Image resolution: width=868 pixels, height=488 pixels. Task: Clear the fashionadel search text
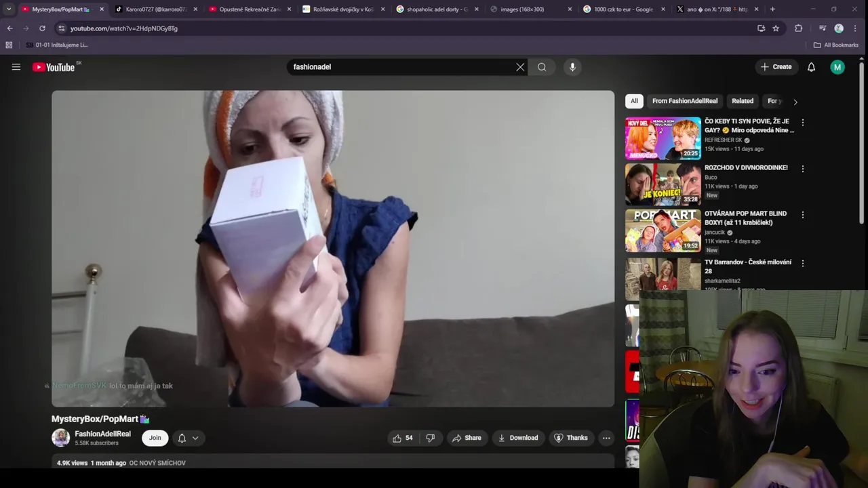[x=520, y=67]
